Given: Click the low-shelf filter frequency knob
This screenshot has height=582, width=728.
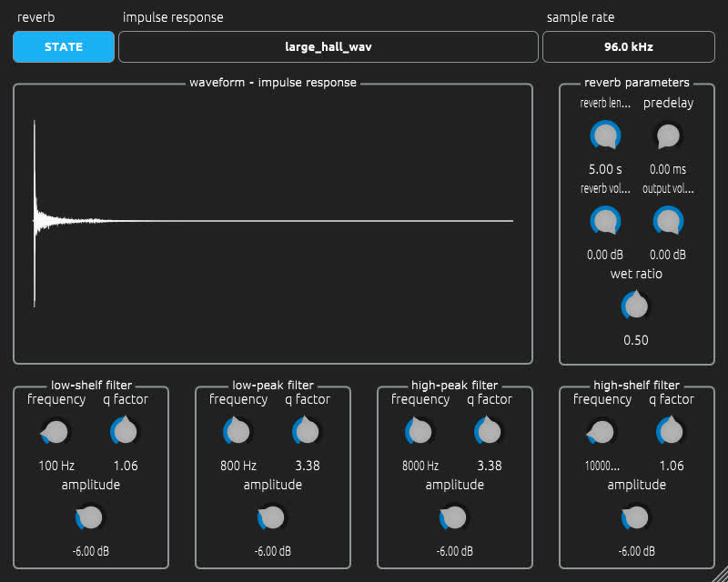Looking at the screenshot, I should pos(56,432).
